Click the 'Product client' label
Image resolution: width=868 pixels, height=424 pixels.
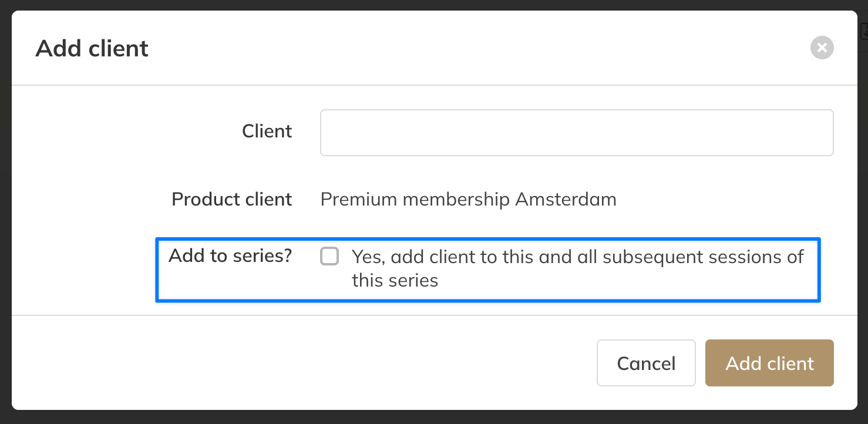click(231, 199)
